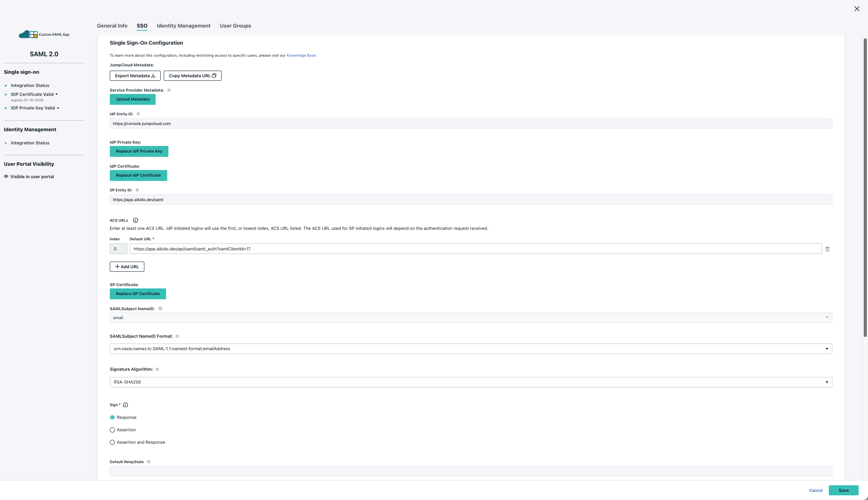
Task: Click the info icon beside Sign
Action: pyautogui.click(x=125, y=405)
